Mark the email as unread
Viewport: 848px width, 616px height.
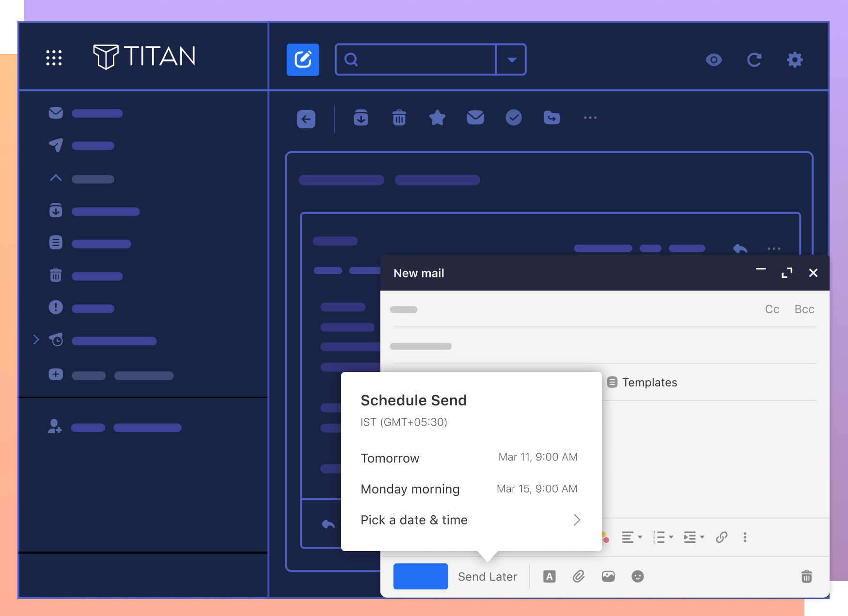click(x=475, y=118)
